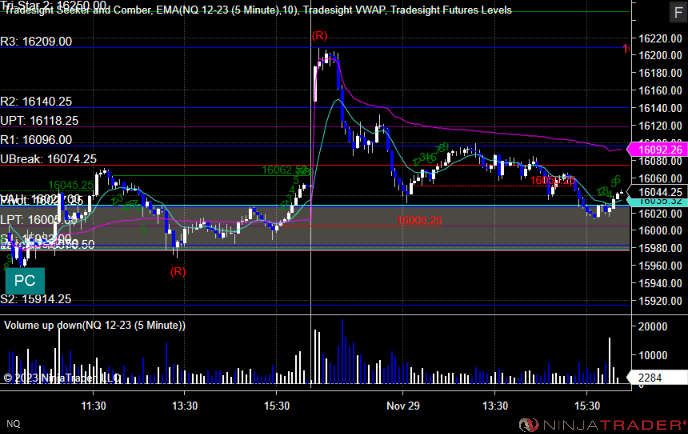
Task: Select the R1: 16096.00 level label
Action: pos(36,140)
